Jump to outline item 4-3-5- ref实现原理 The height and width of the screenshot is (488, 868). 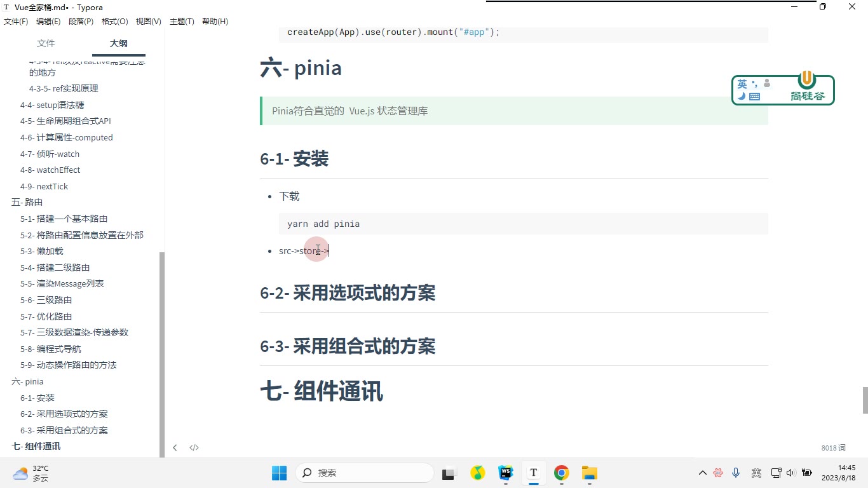tap(64, 89)
